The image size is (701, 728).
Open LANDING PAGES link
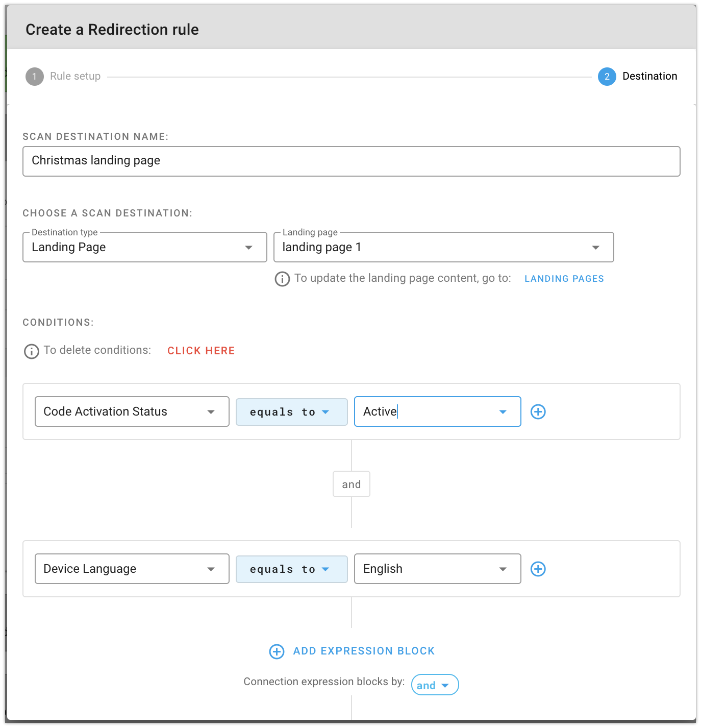point(564,279)
